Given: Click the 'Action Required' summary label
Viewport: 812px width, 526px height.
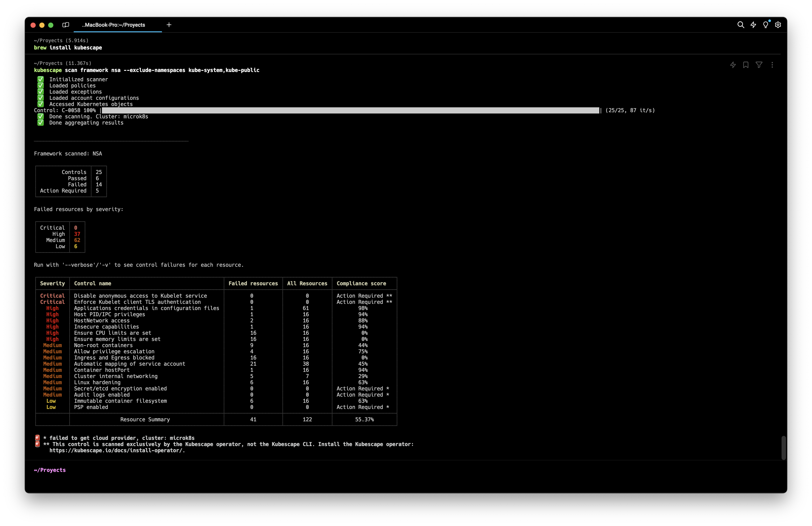Looking at the screenshot, I should [63, 191].
